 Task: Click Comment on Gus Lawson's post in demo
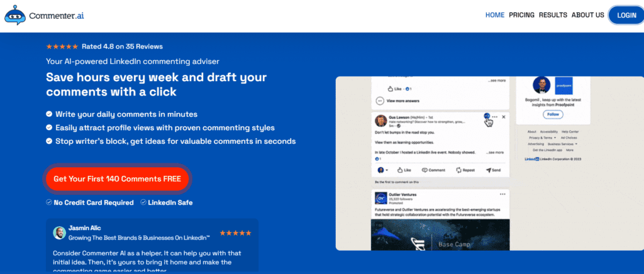click(433, 170)
